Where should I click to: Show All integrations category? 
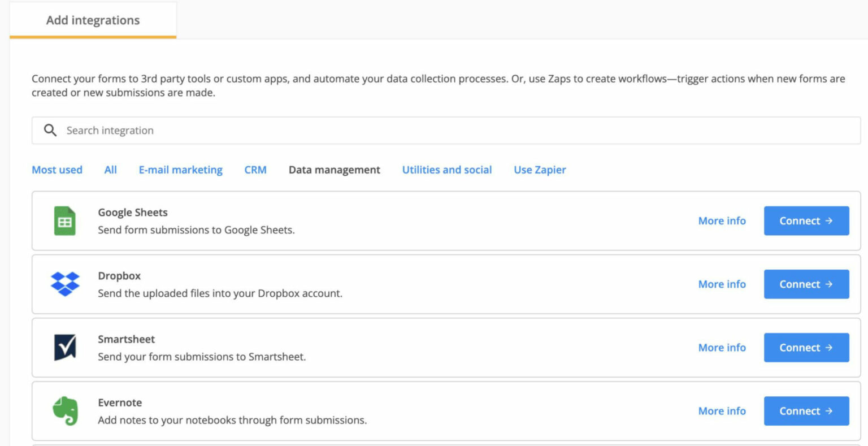(111, 170)
